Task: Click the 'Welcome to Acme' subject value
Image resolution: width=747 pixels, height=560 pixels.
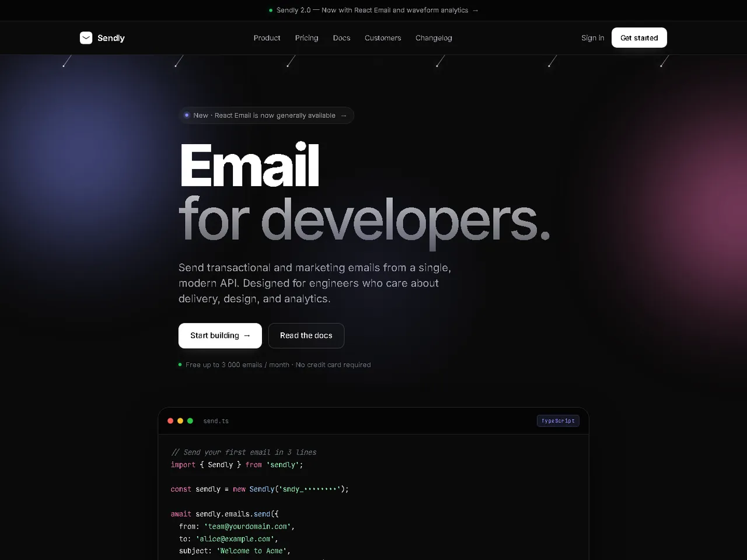Action: (252, 551)
